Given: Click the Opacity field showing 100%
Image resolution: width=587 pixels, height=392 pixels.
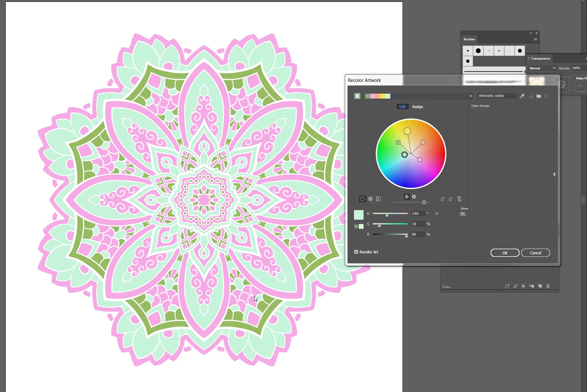Looking at the screenshot, I should point(579,68).
